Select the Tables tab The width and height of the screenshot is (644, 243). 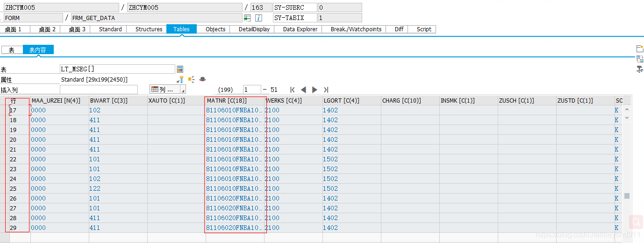click(x=181, y=29)
